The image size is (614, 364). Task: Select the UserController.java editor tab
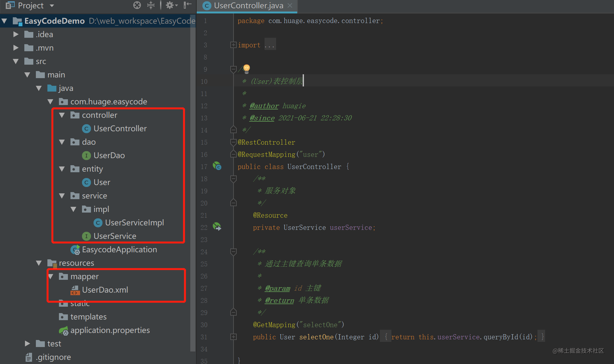[247, 6]
